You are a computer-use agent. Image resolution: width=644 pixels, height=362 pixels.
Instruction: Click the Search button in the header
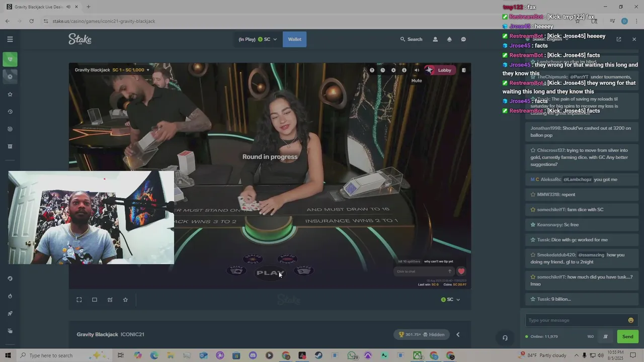[x=411, y=39]
